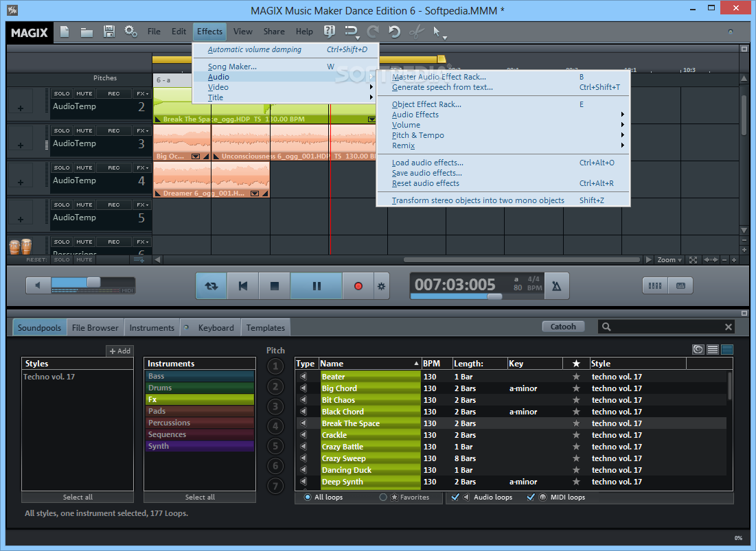
Task: Open the FX dropdown on AudioTemp 2
Action: coord(142,93)
